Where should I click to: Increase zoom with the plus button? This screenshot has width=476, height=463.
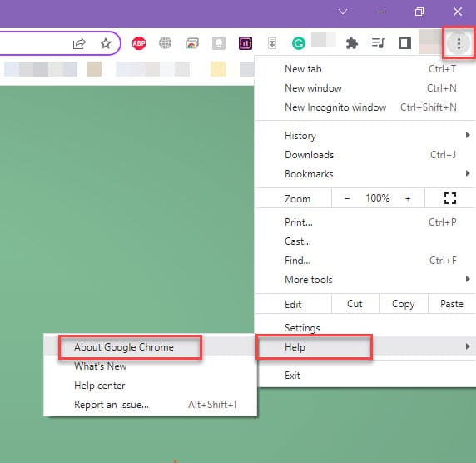[x=408, y=199]
